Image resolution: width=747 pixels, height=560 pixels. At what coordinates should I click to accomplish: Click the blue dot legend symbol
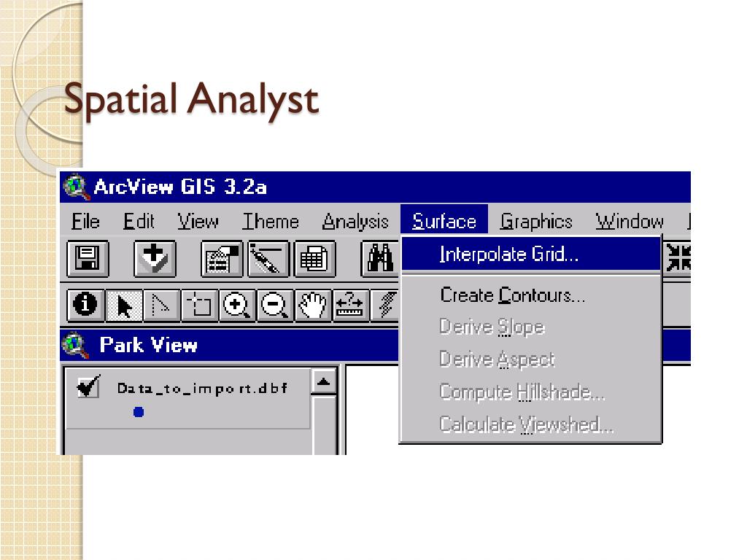coord(139,412)
